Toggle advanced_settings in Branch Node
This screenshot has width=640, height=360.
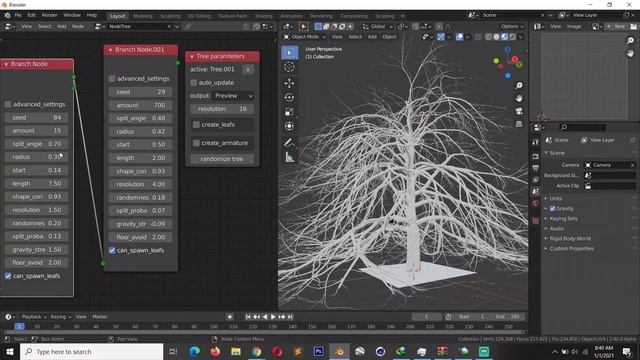(x=8, y=104)
